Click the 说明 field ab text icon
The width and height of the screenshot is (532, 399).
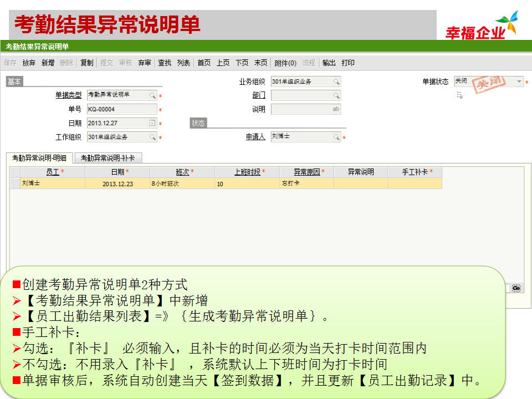[x=336, y=109]
